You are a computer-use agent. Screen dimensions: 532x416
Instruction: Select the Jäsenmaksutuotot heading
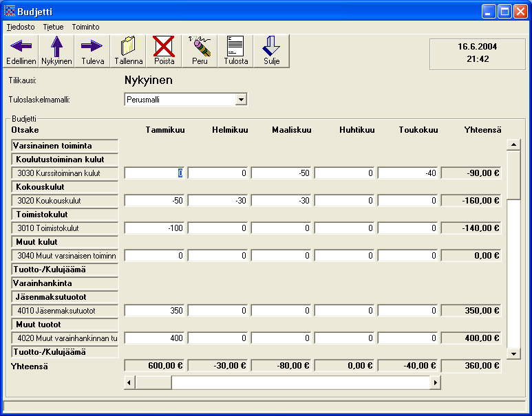[65, 297]
